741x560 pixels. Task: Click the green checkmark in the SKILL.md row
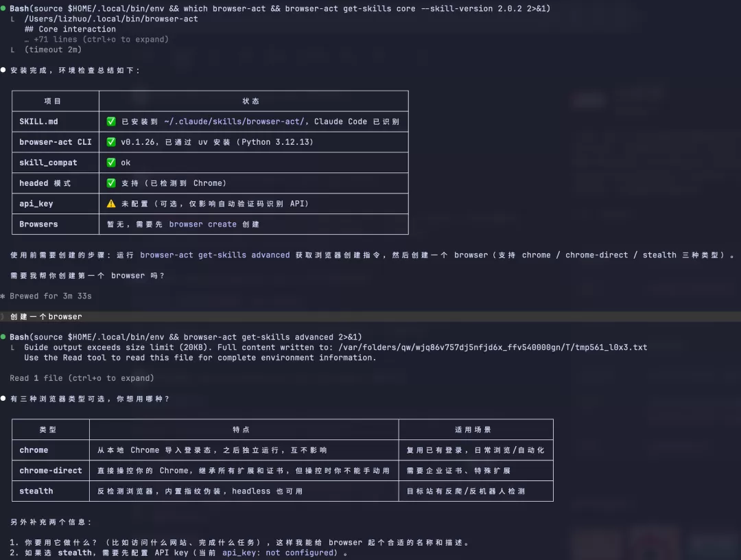(x=111, y=121)
